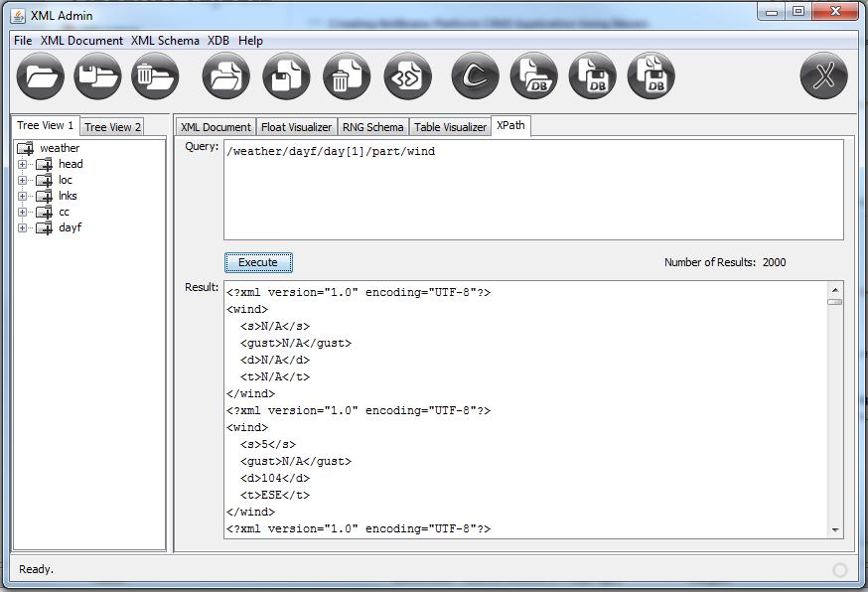Click the result scrollbar down arrow

coord(835,530)
